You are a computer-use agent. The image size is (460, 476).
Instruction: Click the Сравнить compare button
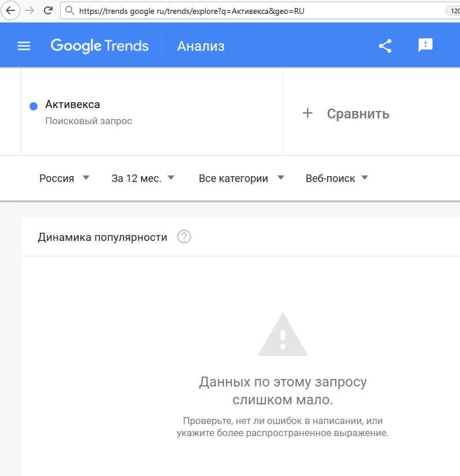(x=346, y=114)
